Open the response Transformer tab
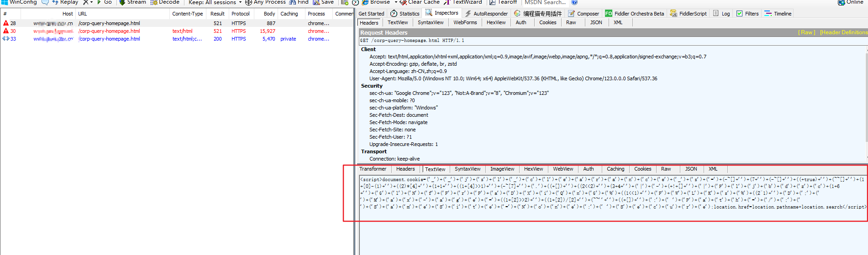The width and height of the screenshot is (868, 255). (373, 169)
